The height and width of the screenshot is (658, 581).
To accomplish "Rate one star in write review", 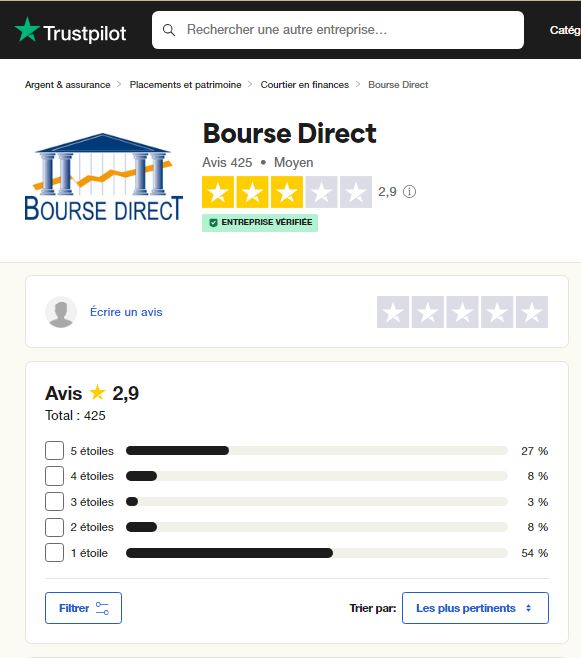I will click(x=393, y=312).
